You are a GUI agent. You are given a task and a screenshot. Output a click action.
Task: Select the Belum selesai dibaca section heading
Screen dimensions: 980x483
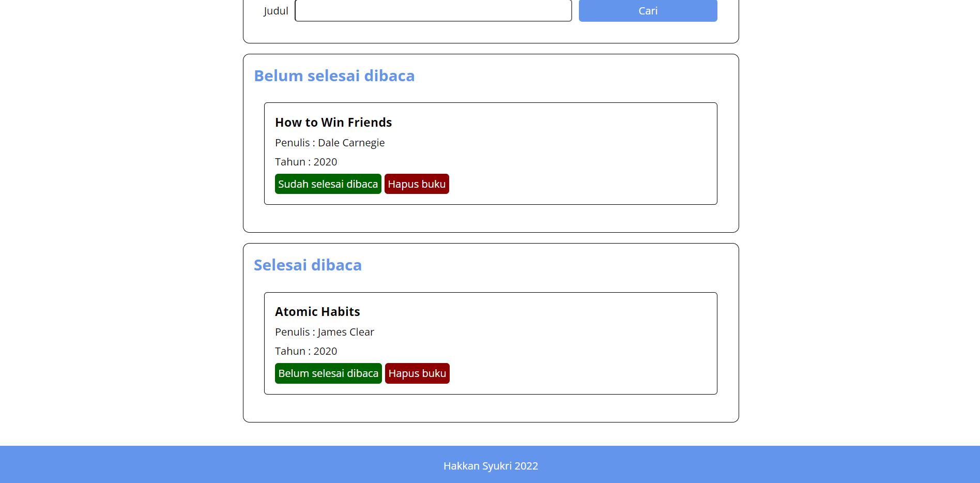tap(334, 76)
